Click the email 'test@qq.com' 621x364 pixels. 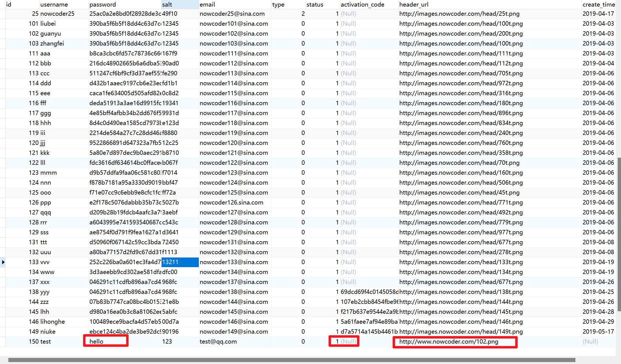click(x=218, y=342)
